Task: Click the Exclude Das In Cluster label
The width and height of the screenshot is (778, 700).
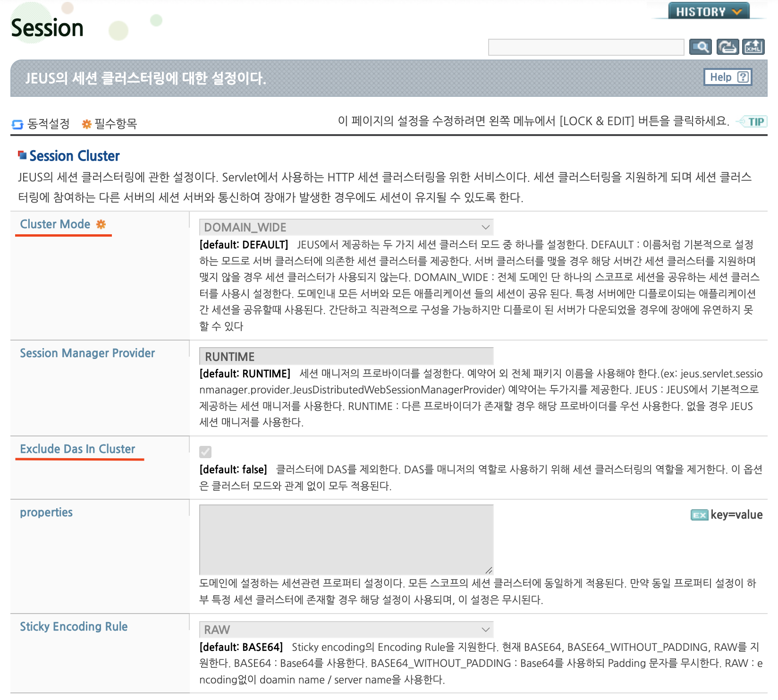Action: (77, 449)
